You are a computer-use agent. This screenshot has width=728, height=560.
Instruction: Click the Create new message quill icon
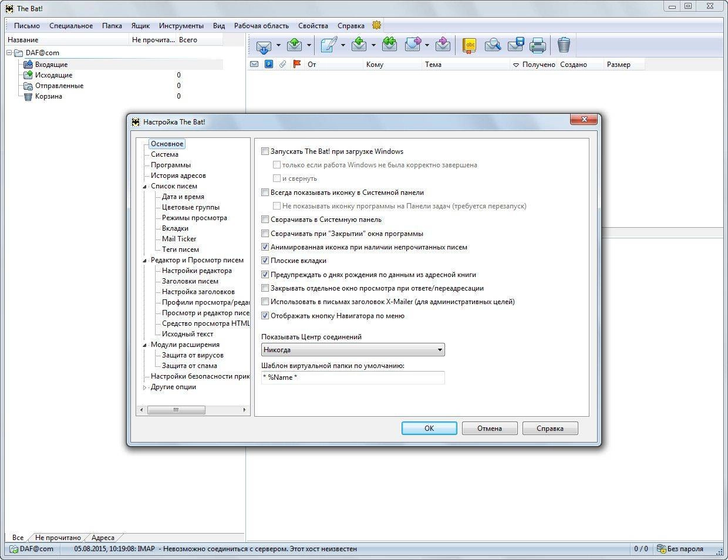pyautogui.click(x=329, y=45)
